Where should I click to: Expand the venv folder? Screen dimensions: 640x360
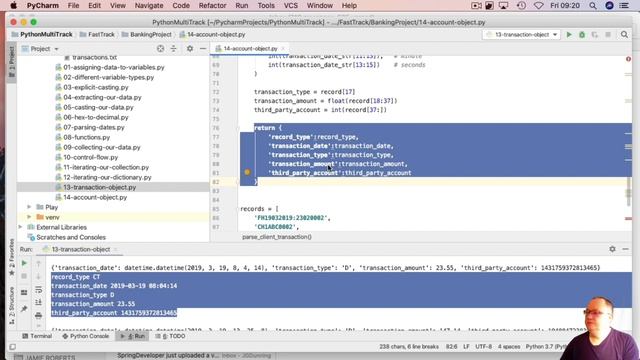[x=29, y=217]
